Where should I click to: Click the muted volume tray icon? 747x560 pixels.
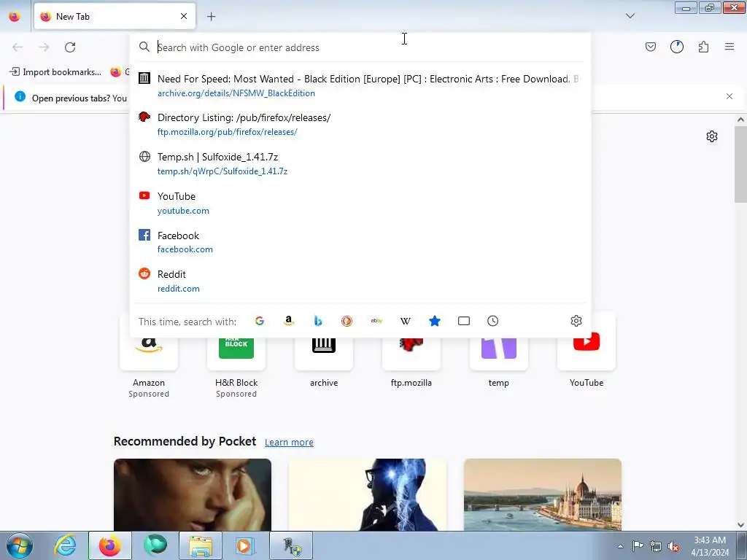[x=673, y=547]
